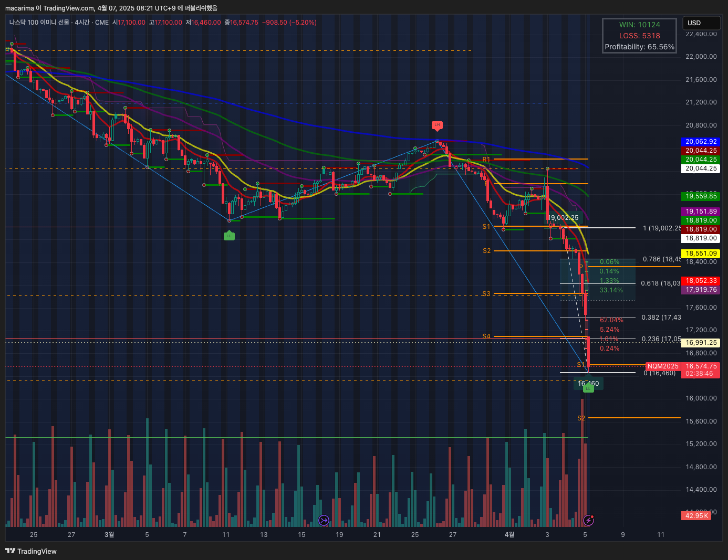Click the red 18,052.33 price label

pyautogui.click(x=701, y=281)
